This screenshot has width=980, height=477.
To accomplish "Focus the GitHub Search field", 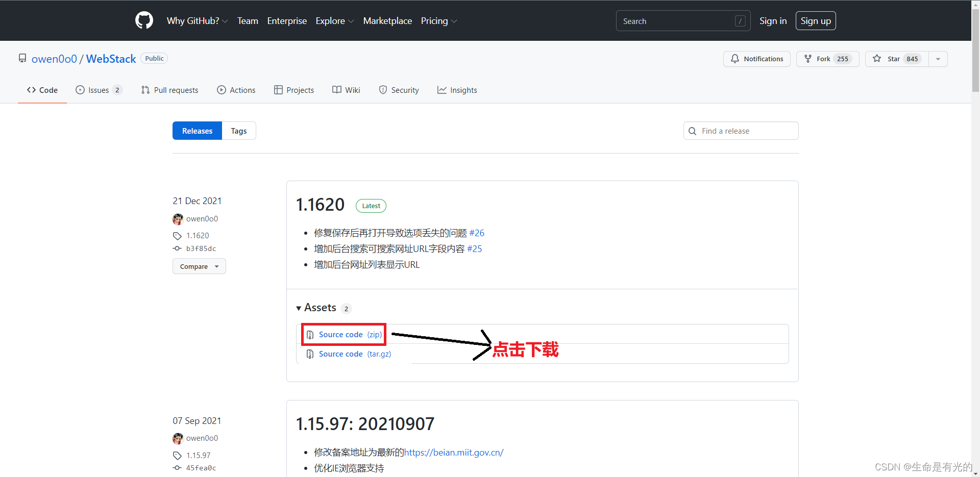I will point(683,21).
